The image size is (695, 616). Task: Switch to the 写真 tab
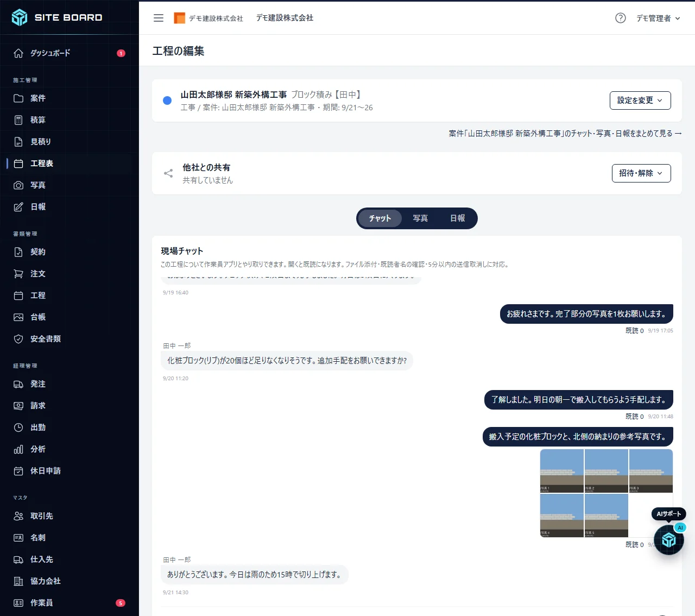[x=420, y=218]
